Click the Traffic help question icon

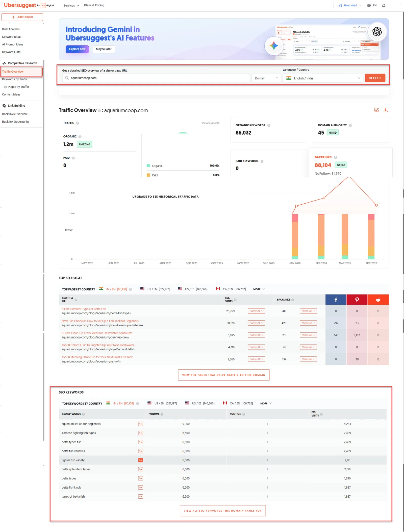click(78, 123)
